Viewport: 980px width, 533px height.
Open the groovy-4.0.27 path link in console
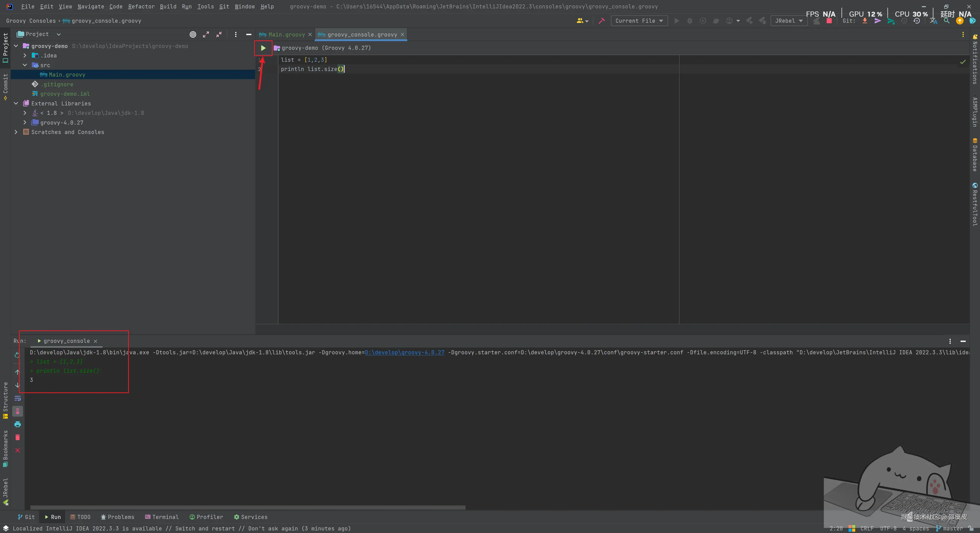[404, 352]
